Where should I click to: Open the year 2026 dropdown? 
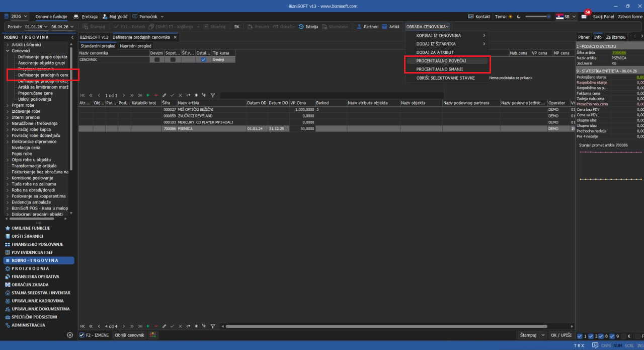pos(19,17)
